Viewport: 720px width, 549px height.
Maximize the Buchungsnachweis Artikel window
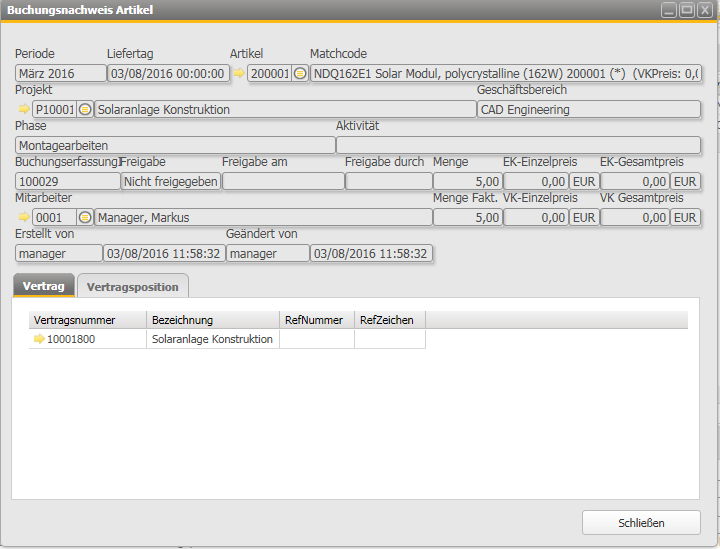687,10
